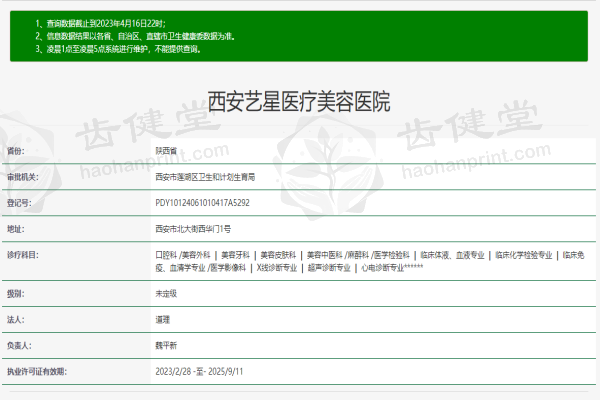Click 临床化学检验专业 in the subjects list
Image resolution: width=600 pixels, height=400 pixels.
[523, 255]
